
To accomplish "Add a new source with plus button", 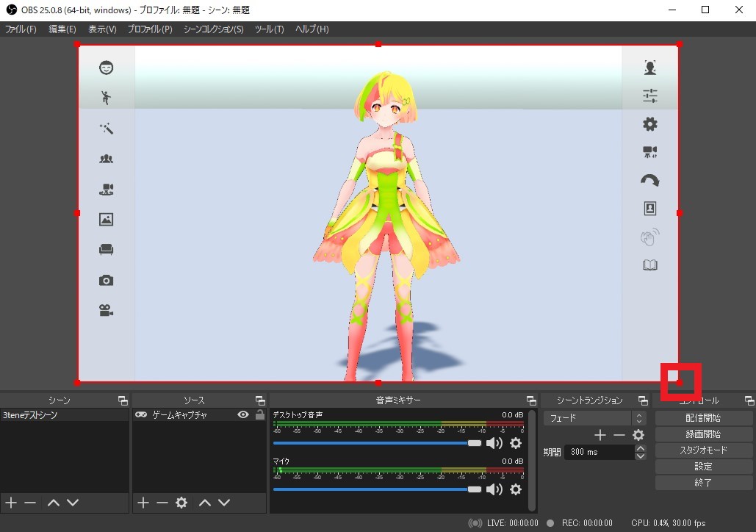I will point(143,503).
